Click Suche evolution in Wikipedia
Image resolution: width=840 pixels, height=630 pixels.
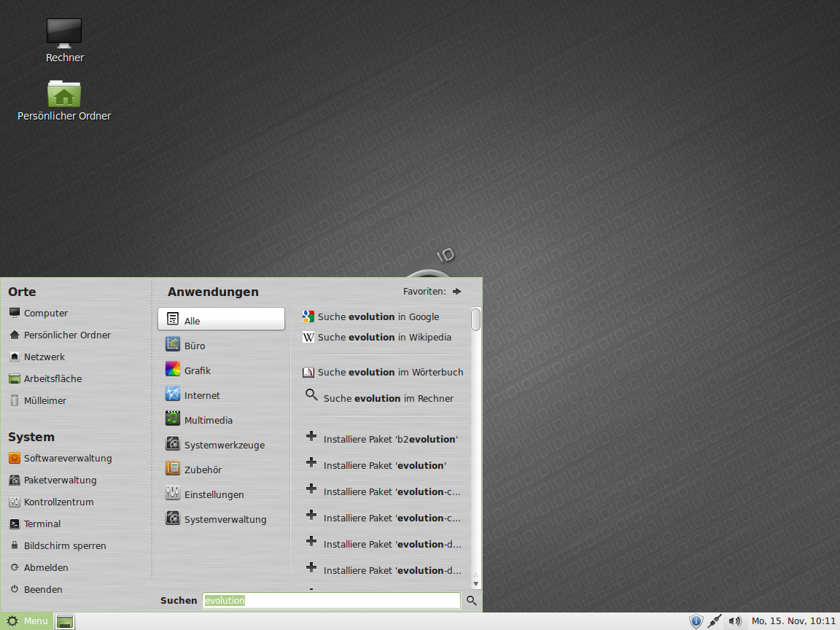pos(384,337)
